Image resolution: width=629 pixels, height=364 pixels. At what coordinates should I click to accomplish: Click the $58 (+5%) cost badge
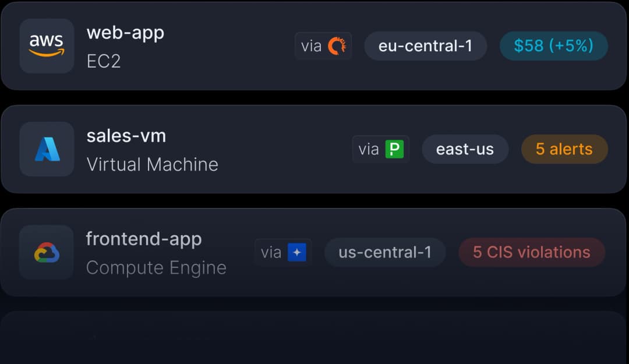554,46
